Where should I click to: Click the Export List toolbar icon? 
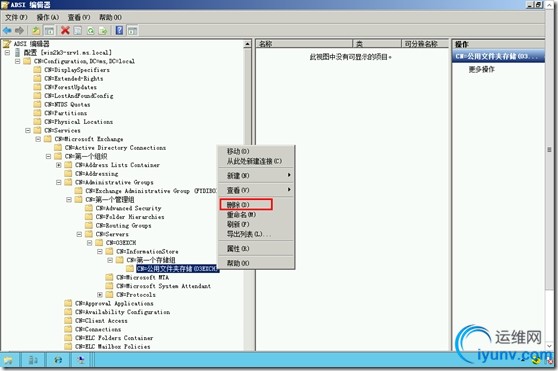click(103, 31)
